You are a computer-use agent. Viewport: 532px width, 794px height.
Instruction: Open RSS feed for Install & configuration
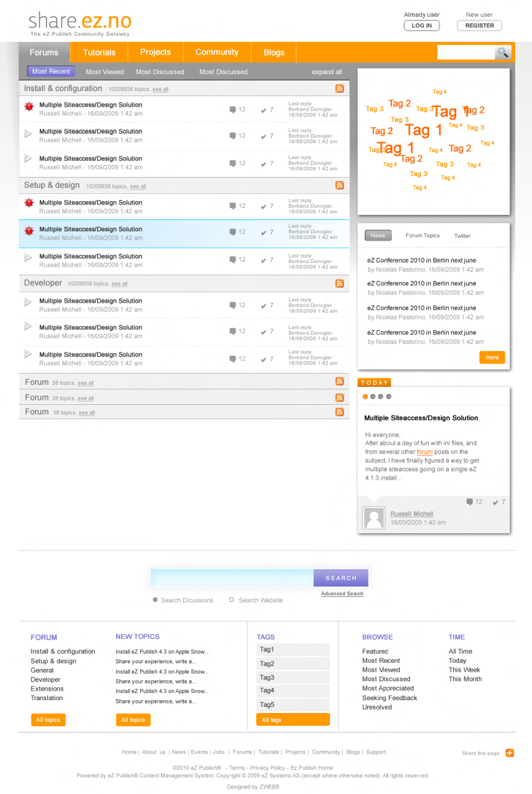tap(339, 89)
